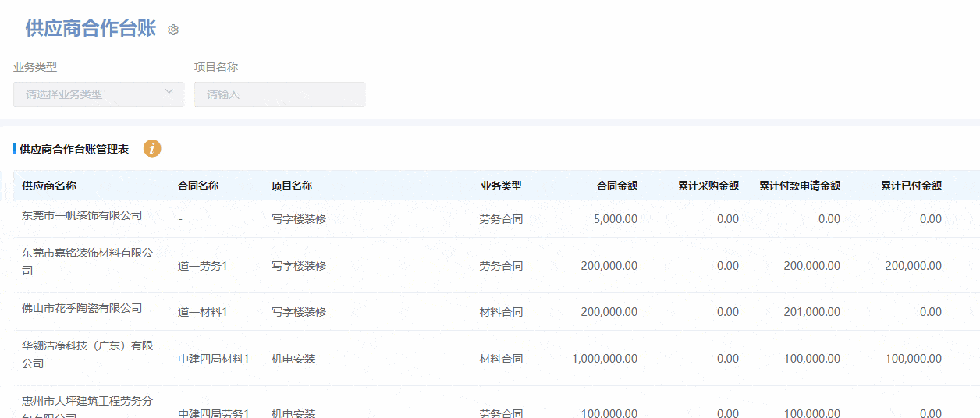
Task: Open the 业务类型 dropdown
Action: (x=98, y=94)
